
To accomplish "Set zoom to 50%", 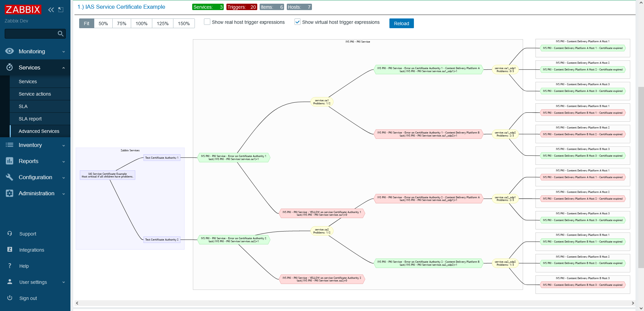I will (x=103, y=23).
